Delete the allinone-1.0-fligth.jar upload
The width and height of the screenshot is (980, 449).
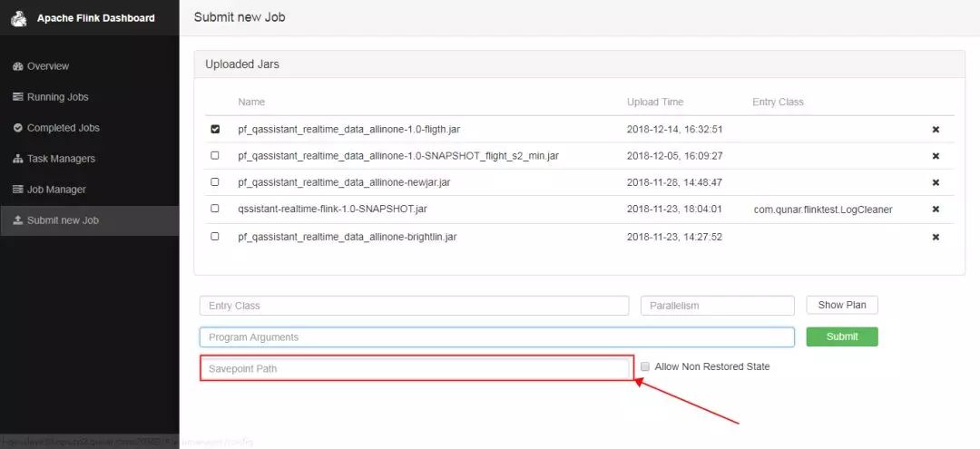[936, 130]
